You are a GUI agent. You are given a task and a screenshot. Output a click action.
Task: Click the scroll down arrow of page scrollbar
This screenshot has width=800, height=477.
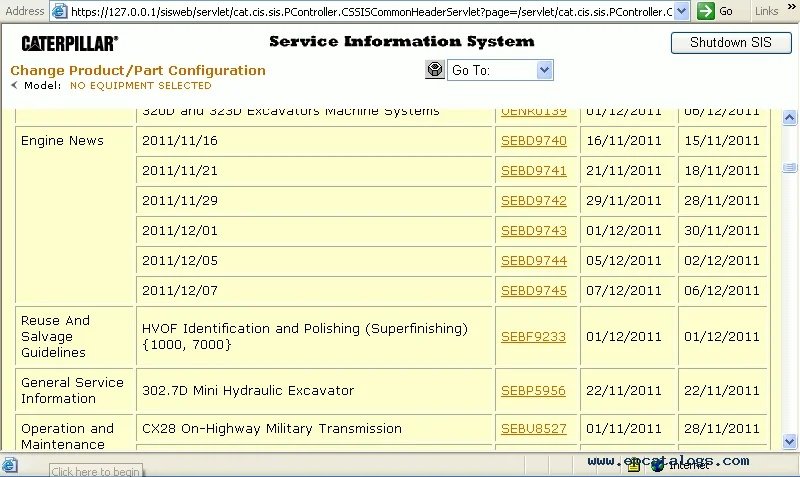coord(789,441)
